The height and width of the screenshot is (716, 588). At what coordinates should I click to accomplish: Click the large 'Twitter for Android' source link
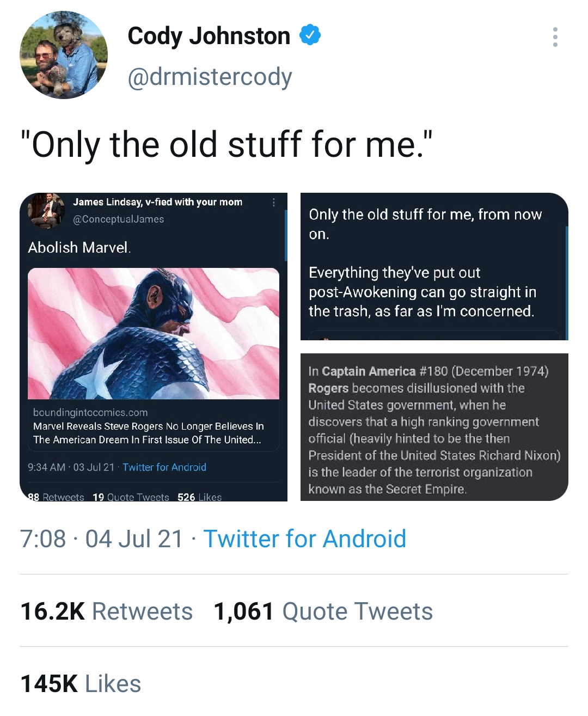click(x=304, y=539)
